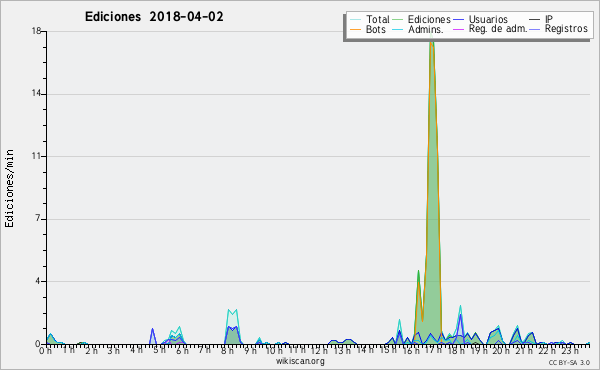600x370 pixels.
Task: Click the y-axis value 14
Action: click(36, 94)
